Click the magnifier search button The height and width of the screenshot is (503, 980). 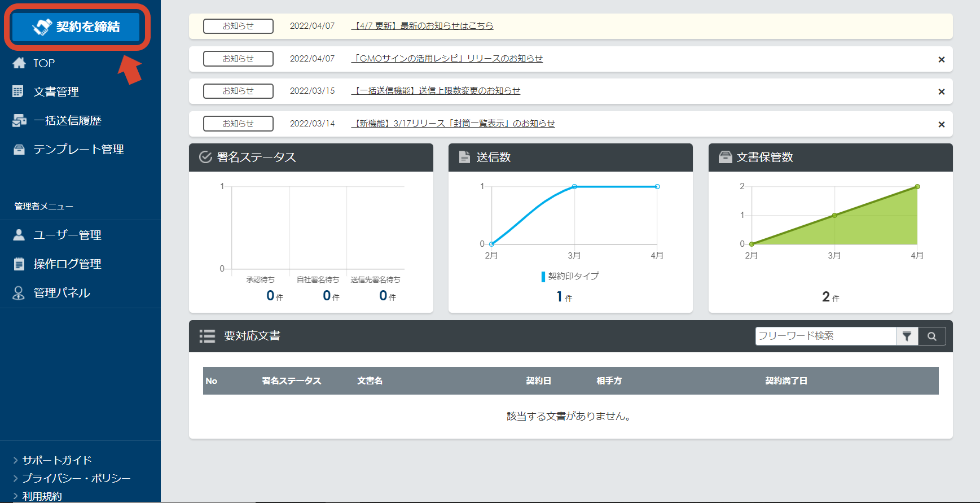coord(932,336)
